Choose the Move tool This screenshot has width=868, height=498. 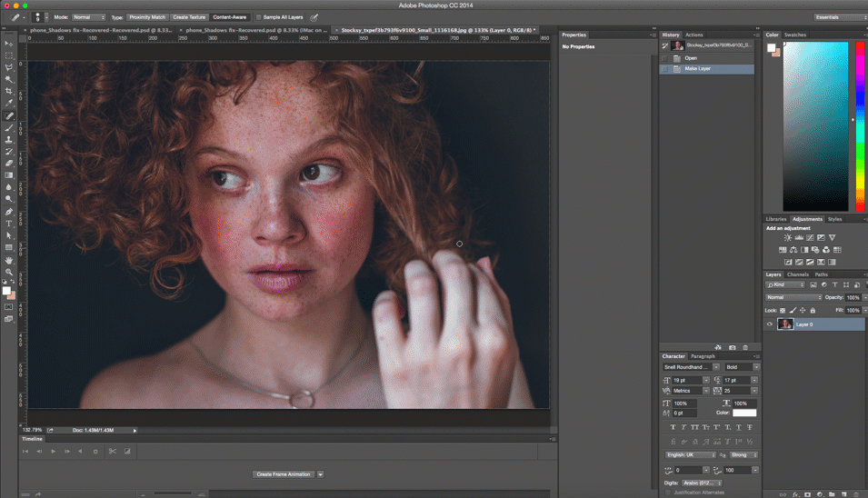click(9, 44)
